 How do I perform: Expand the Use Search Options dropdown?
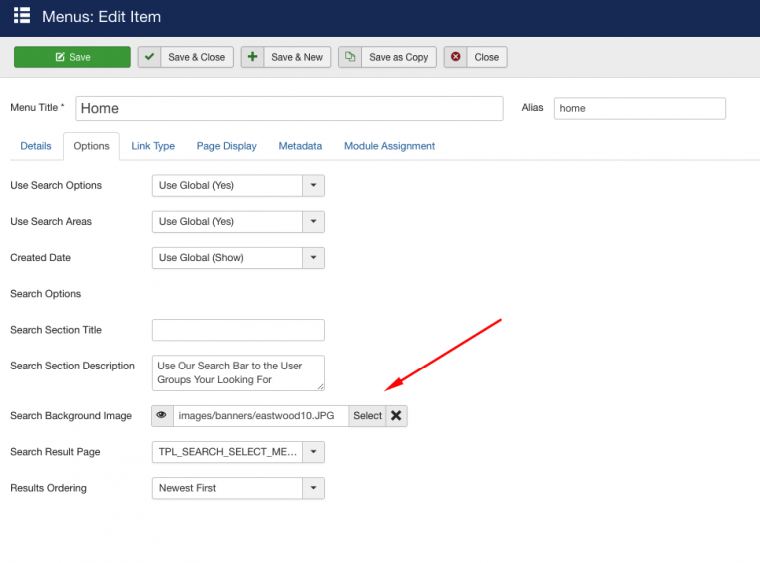coord(314,185)
